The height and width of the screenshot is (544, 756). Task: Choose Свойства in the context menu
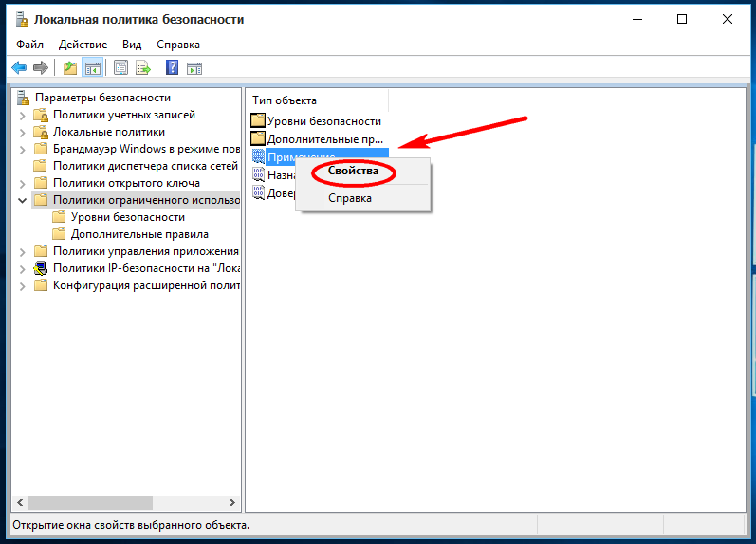(354, 171)
